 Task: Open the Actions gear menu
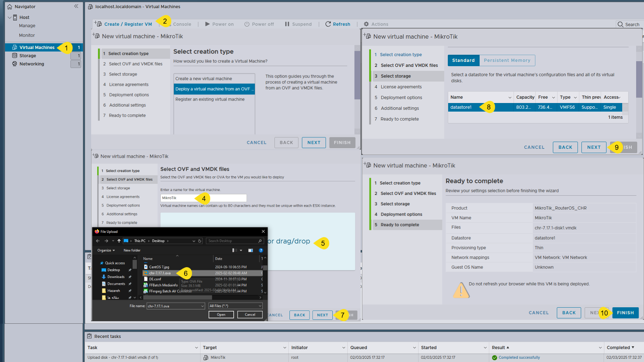point(366,24)
